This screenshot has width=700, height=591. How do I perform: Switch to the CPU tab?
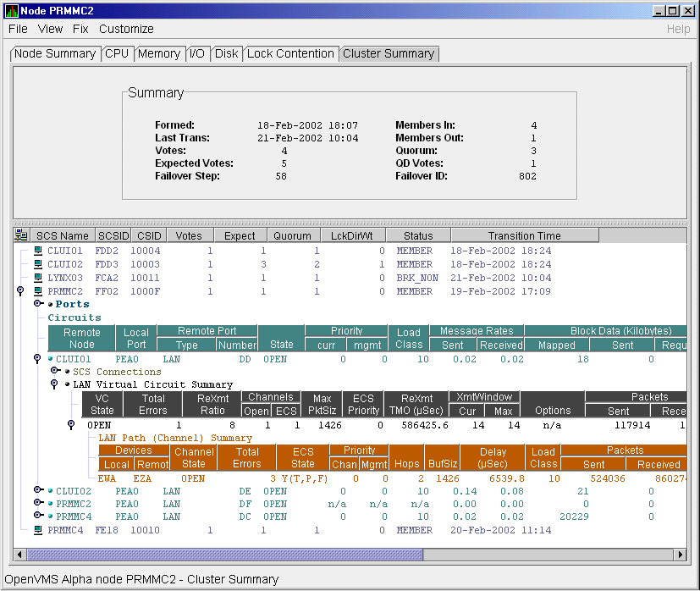(x=117, y=53)
